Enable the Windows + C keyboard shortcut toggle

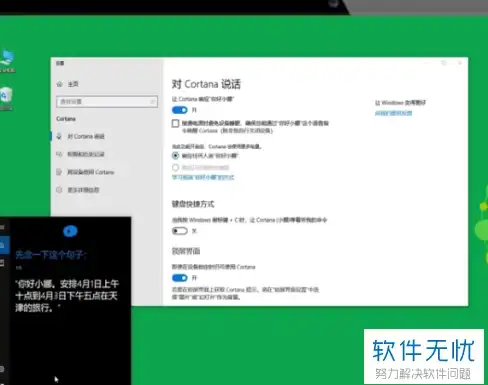pos(180,231)
